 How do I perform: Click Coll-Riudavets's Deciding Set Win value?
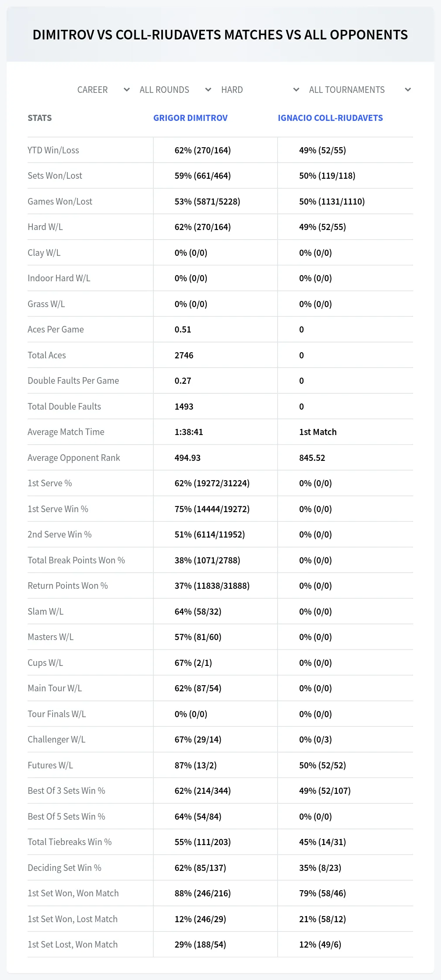pyautogui.click(x=320, y=868)
